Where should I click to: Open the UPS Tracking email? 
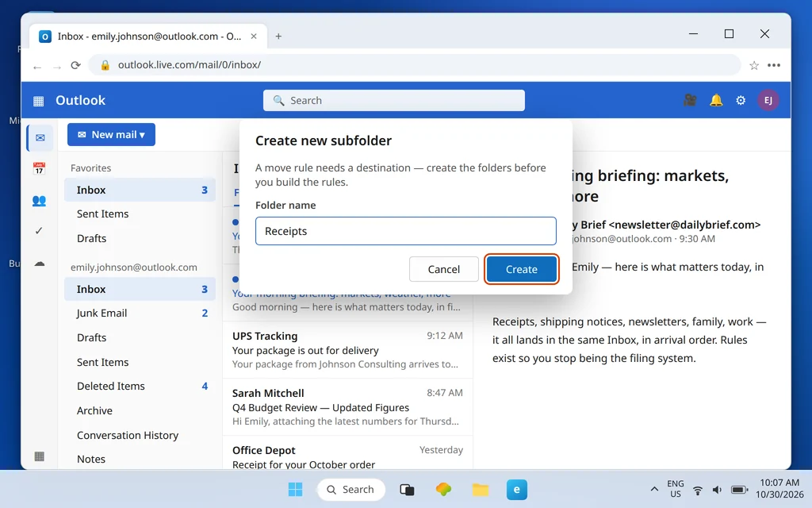[x=347, y=350]
